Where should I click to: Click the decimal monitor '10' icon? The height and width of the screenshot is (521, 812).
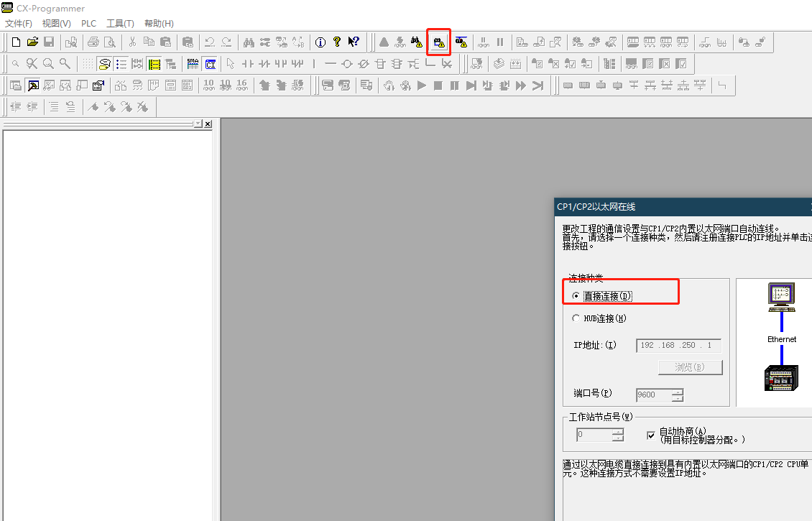pyautogui.click(x=208, y=86)
